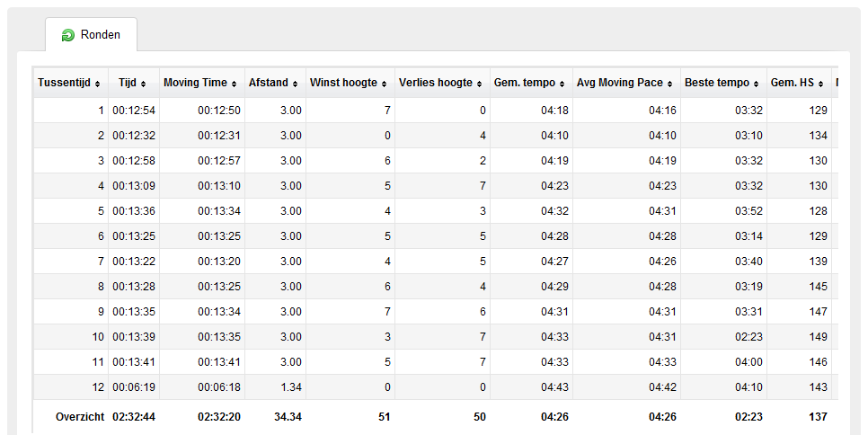Click the green refresh icon on Ronden tab
This screenshot has height=435, width=868.
[68, 35]
